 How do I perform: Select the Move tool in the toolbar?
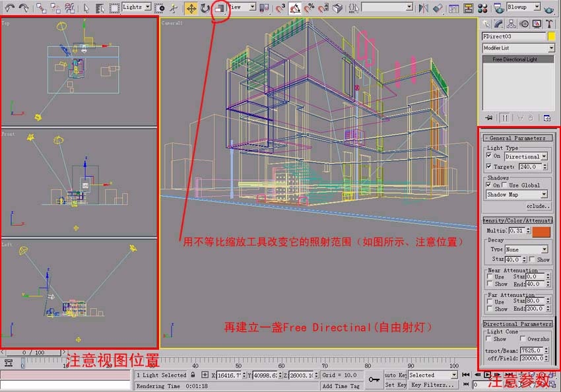[191, 8]
